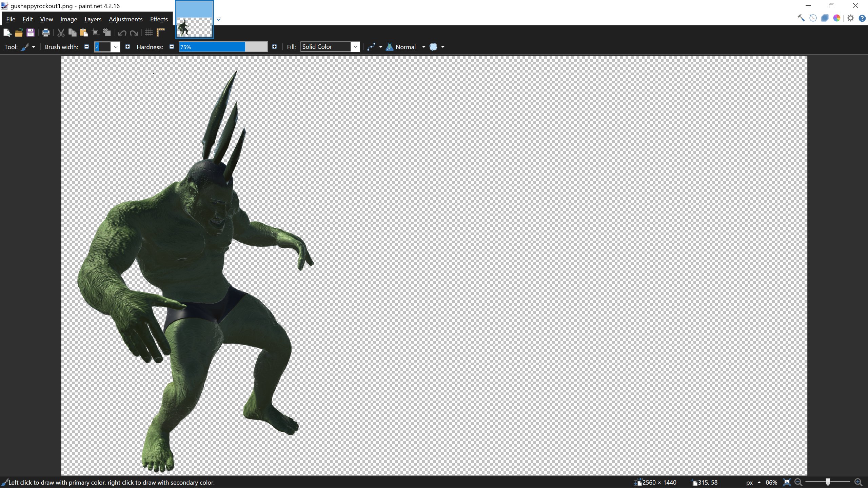This screenshot has height=488, width=868.
Task: Open the Tool chooser paintbrush dropdown
Action: pyautogui.click(x=28, y=47)
